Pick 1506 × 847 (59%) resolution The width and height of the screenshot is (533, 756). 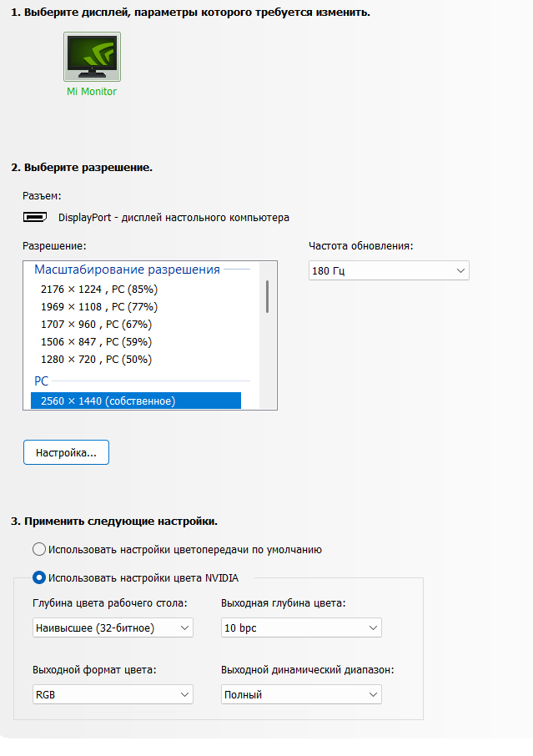[x=96, y=342]
